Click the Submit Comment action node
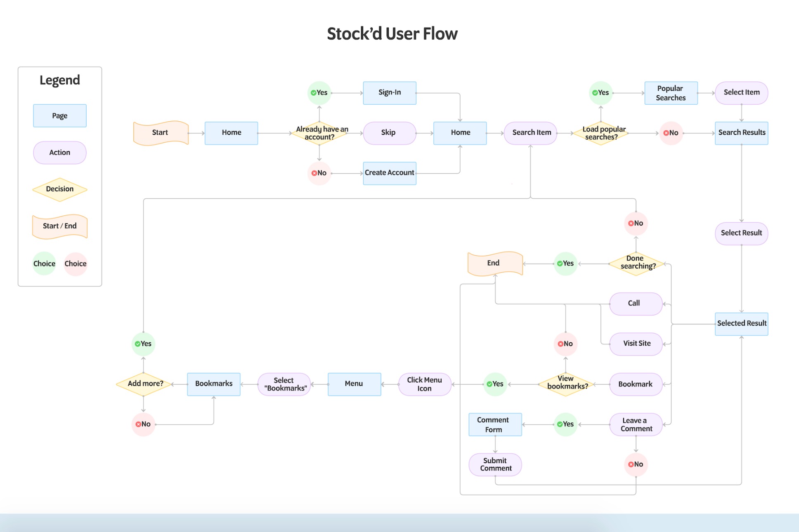 click(x=495, y=464)
